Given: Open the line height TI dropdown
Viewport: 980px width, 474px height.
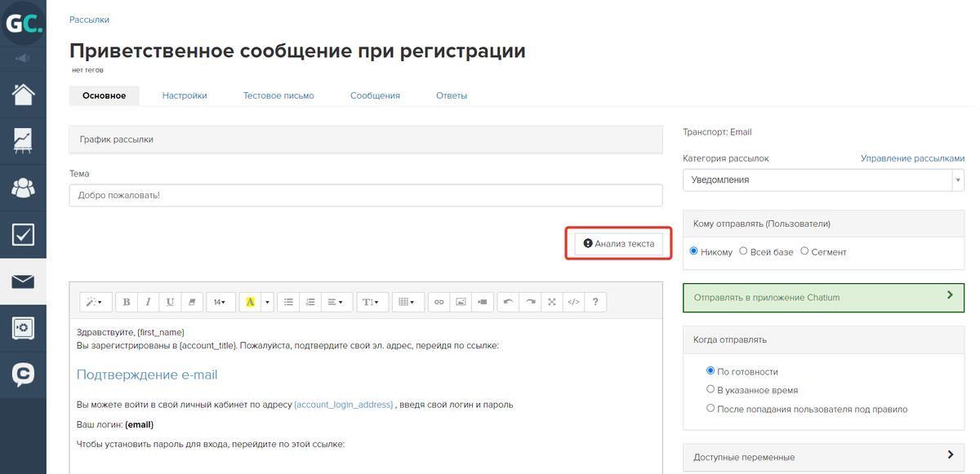Looking at the screenshot, I should (372, 302).
